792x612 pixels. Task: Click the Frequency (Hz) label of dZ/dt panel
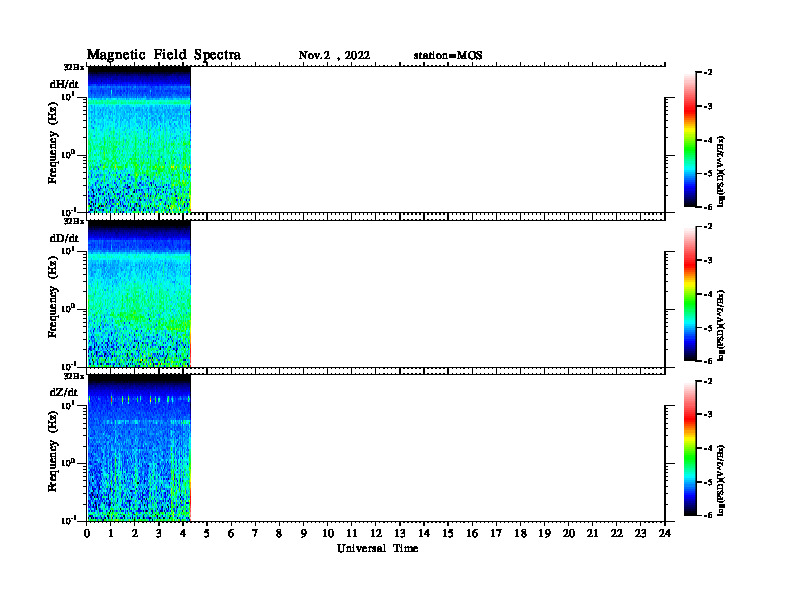pos(53,451)
